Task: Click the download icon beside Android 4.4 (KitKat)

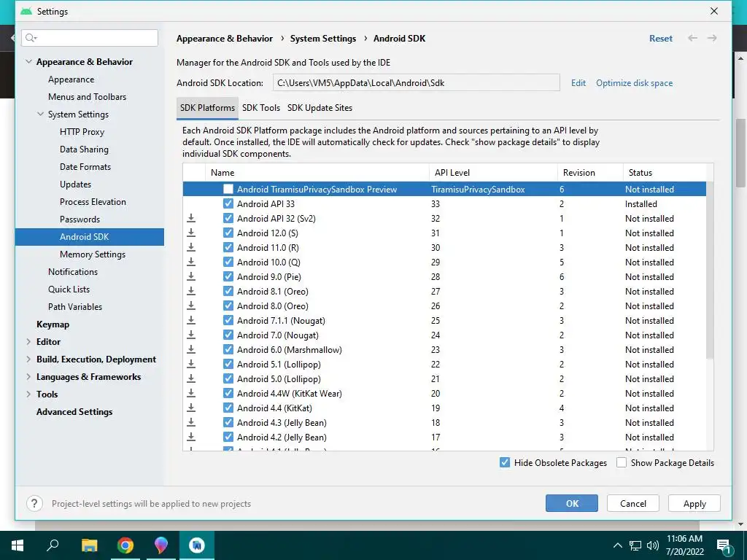Action: [191, 408]
